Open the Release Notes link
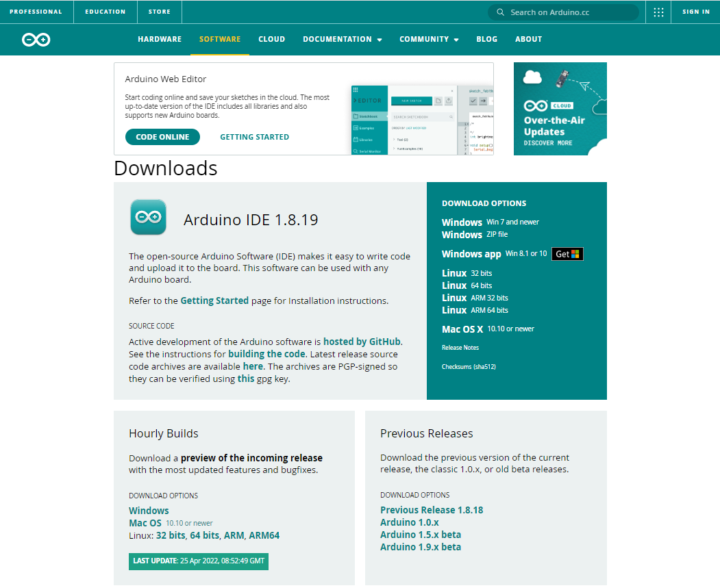720x588 pixels. click(460, 348)
